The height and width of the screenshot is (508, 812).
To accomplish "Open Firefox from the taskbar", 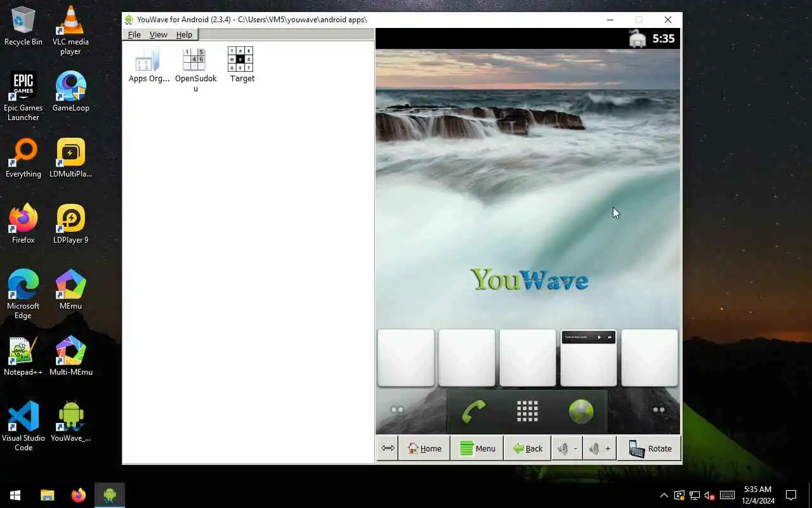I will [78, 495].
